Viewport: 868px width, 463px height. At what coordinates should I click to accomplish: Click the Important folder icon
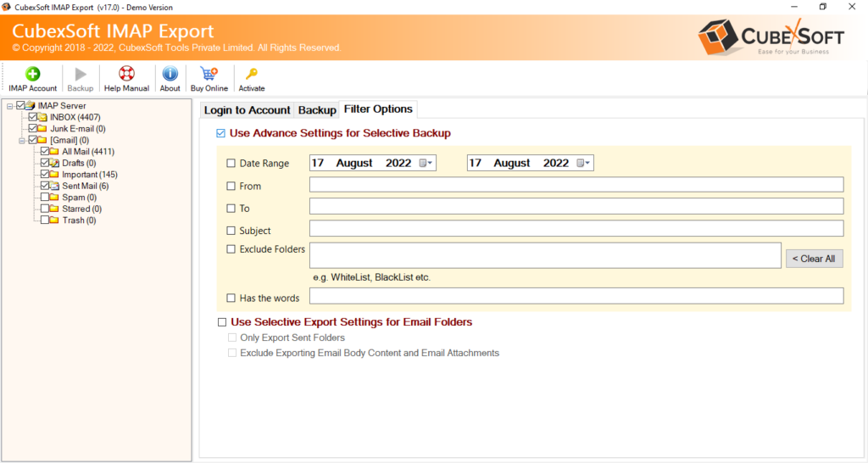click(x=54, y=175)
